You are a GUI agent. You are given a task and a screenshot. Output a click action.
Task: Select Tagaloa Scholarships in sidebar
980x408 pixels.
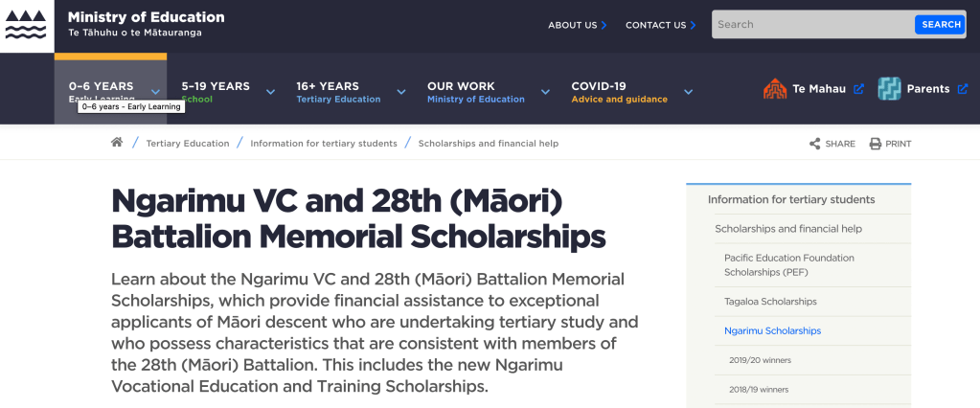[770, 302]
